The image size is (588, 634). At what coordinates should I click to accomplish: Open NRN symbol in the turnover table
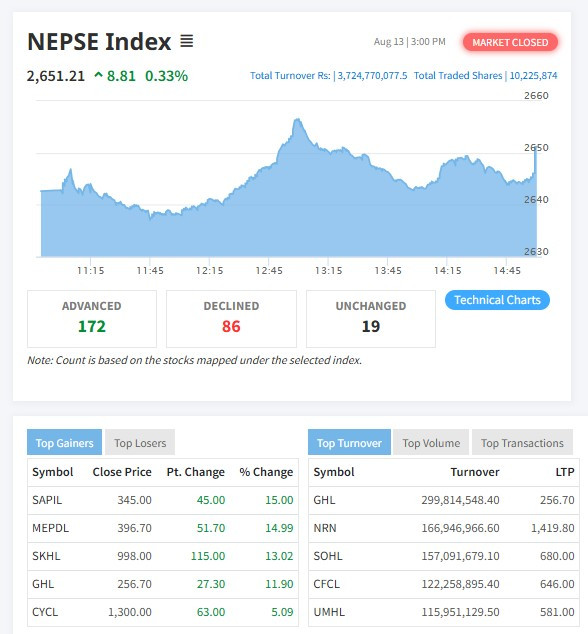click(325, 528)
